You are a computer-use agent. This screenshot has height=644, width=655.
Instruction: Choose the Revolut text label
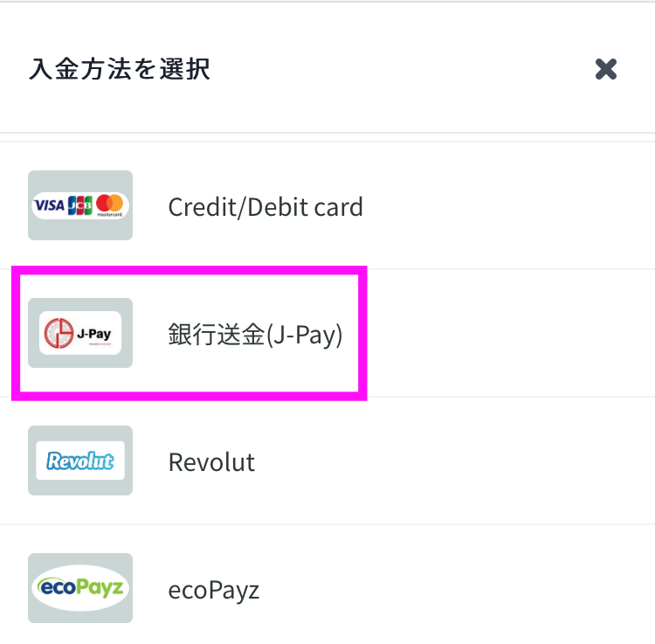212,462
